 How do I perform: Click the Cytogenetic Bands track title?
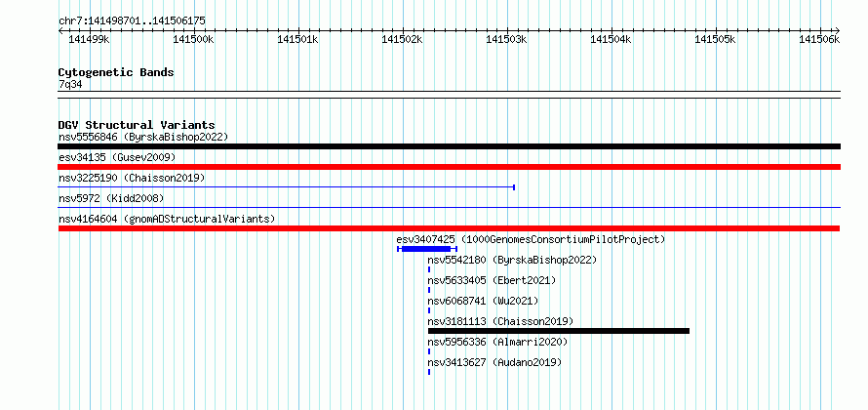[116, 72]
